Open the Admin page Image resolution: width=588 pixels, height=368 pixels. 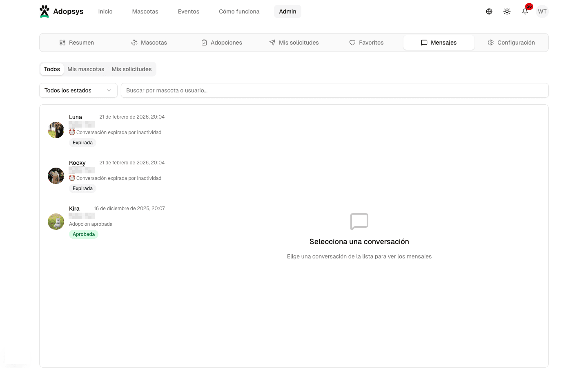tap(287, 11)
